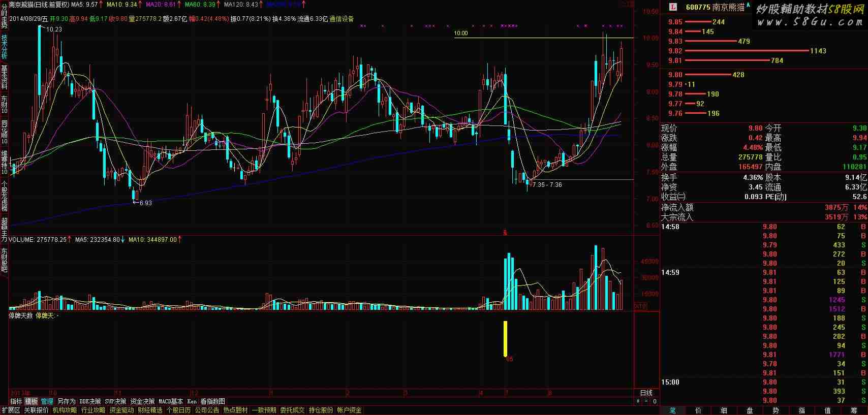Click the red L icon beside stock code 600775
Screen dimensions: 868x415
pos(673,7)
